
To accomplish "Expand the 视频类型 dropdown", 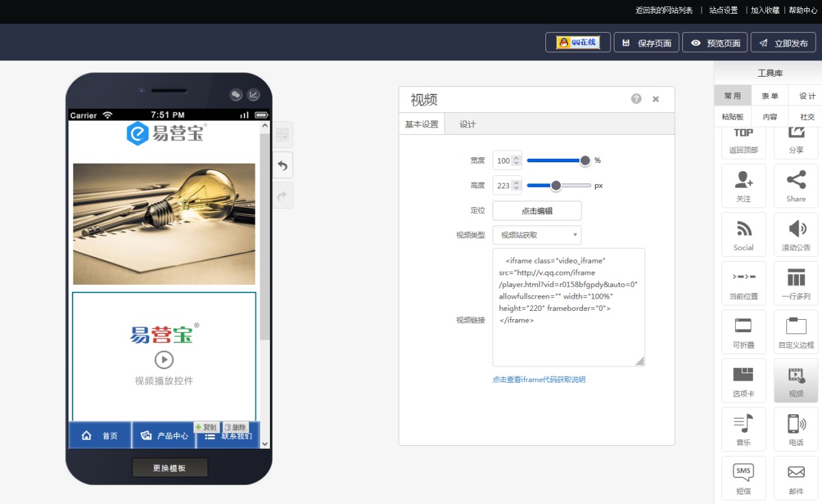I will [537, 235].
